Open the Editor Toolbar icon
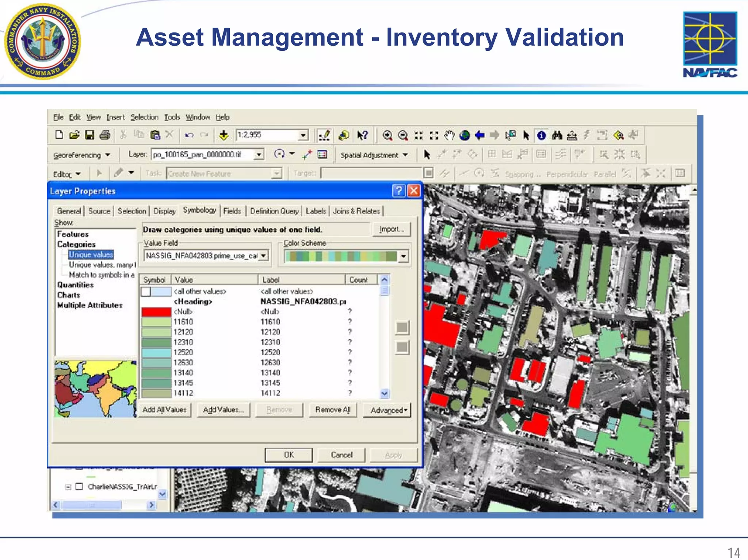 pyautogui.click(x=324, y=135)
